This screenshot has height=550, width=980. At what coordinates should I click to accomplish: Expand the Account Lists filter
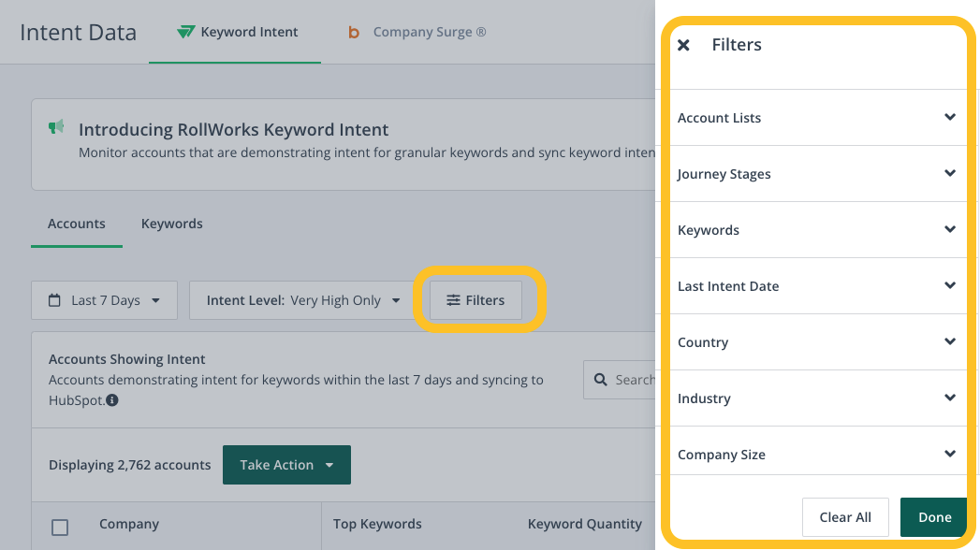pyautogui.click(x=817, y=117)
